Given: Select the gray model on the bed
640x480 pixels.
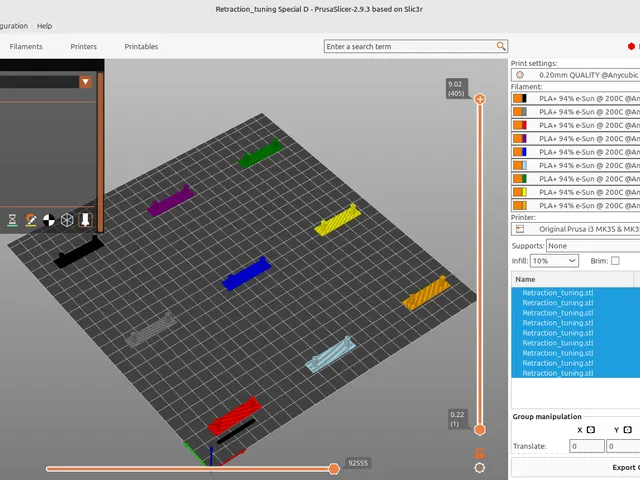Looking at the screenshot, I should coord(151,330).
